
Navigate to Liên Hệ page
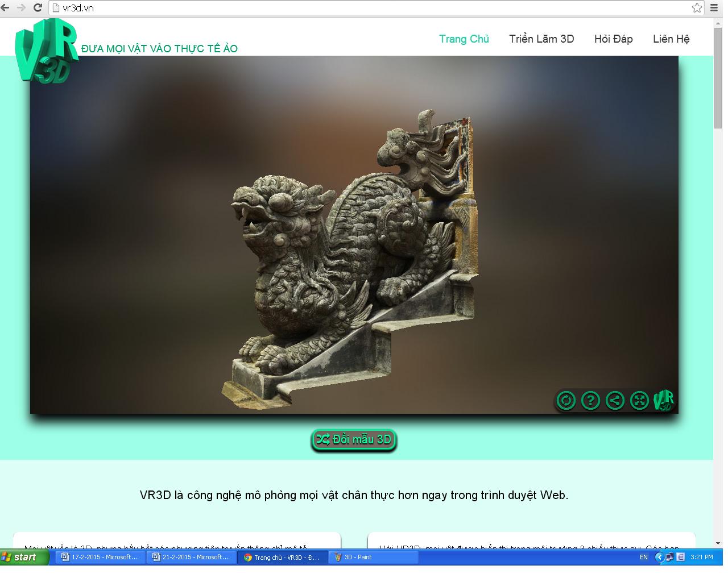click(671, 39)
